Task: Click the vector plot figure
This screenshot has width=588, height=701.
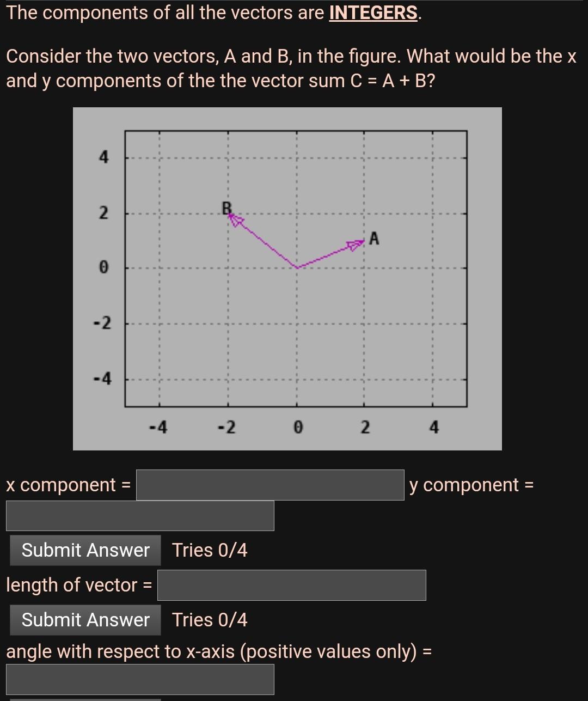Action: pos(287,278)
